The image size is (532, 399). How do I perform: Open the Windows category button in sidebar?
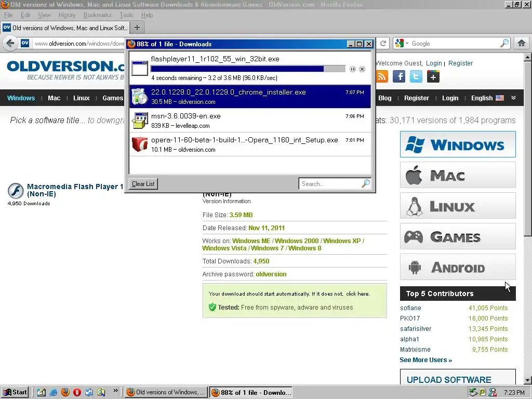tap(458, 144)
